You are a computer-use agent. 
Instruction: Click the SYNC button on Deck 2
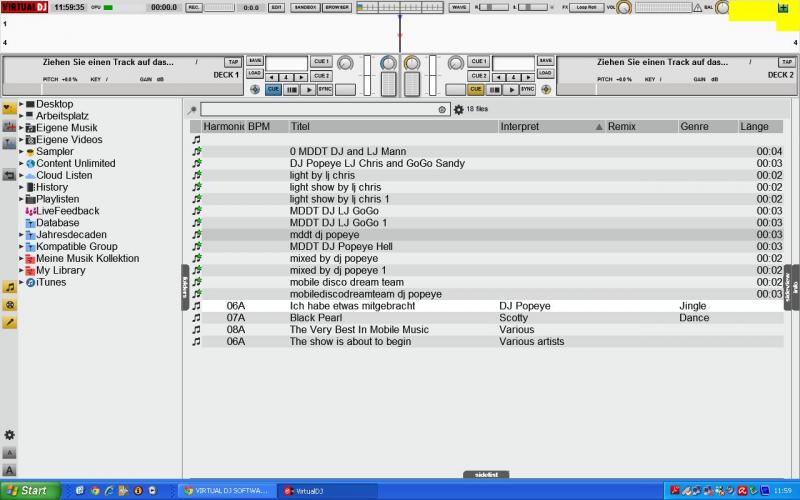[x=526, y=90]
